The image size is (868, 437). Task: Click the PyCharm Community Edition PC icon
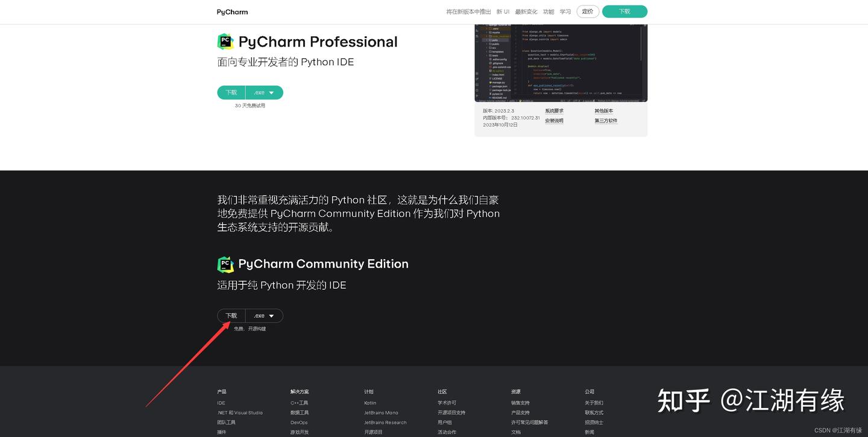225,264
